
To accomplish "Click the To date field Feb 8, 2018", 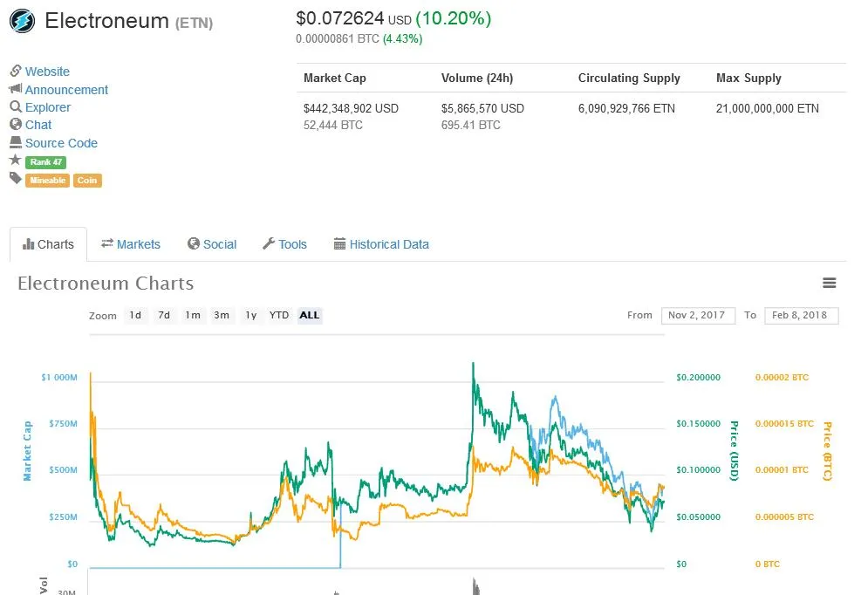I will 802,316.
